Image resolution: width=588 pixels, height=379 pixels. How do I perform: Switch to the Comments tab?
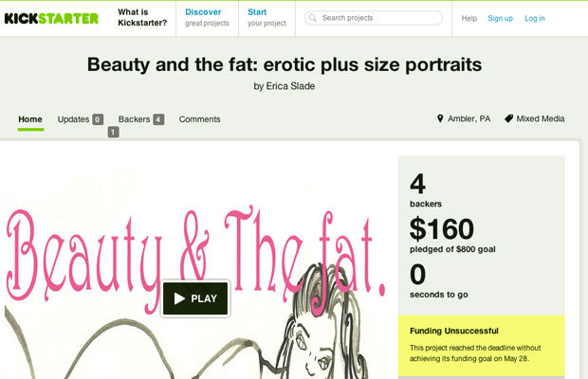point(199,119)
